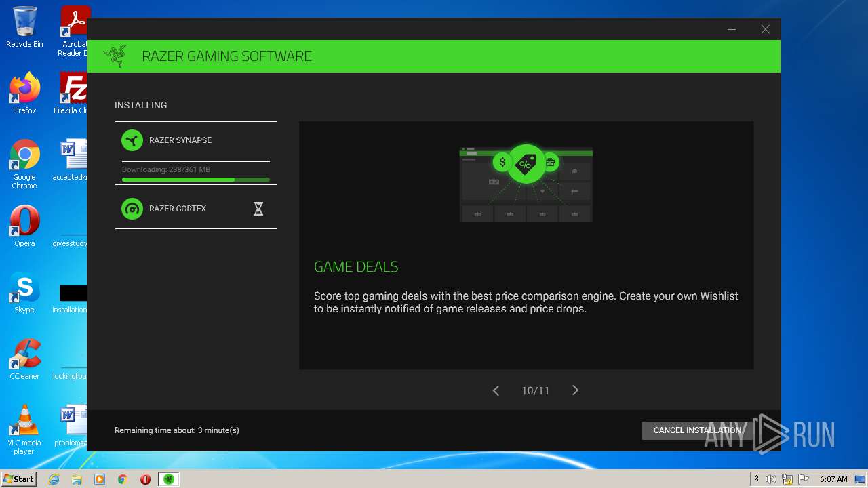Open the Recycle Bin desktop icon
This screenshot has height=488, width=868.
tap(24, 27)
